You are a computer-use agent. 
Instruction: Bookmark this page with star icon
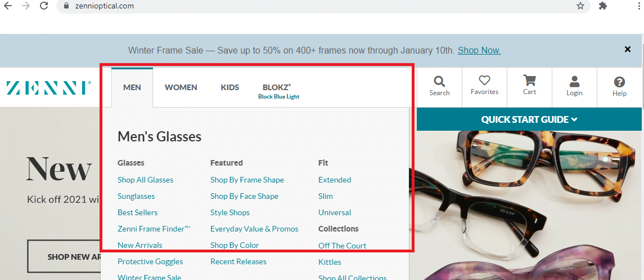tap(580, 6)
